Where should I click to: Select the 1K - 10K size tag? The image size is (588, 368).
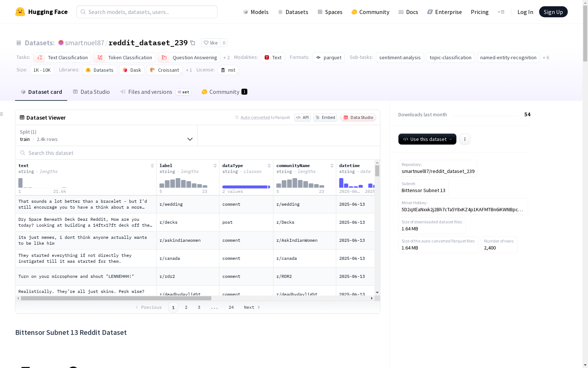coord(42,70)
